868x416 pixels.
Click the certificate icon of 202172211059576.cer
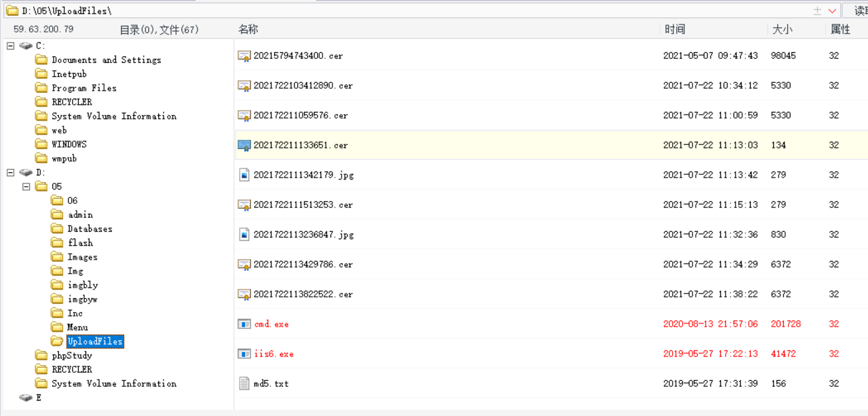coord(244,115)
